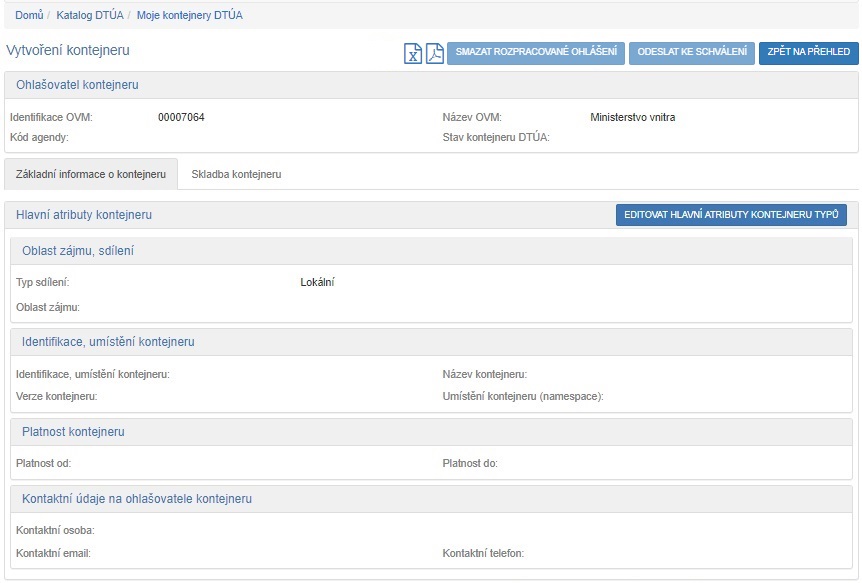Select the OVM identifier value 00007064
This screenshot has height=583, width=862.
(181, 117)
